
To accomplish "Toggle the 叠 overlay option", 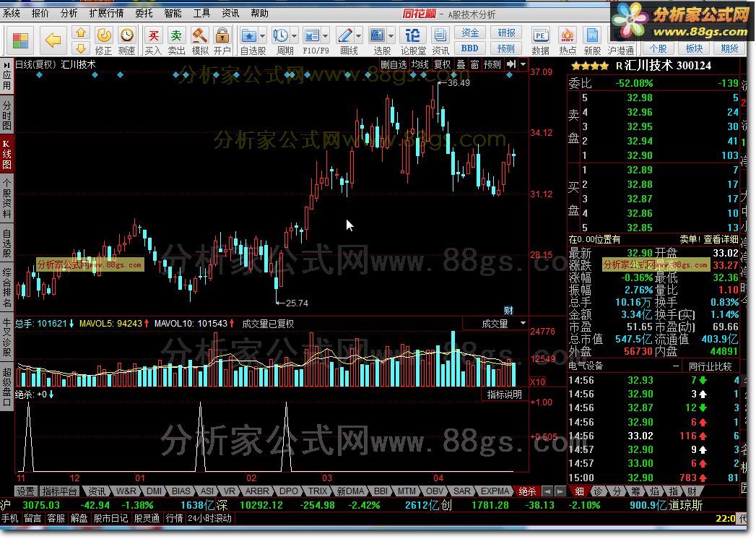I will pos(461,64).
